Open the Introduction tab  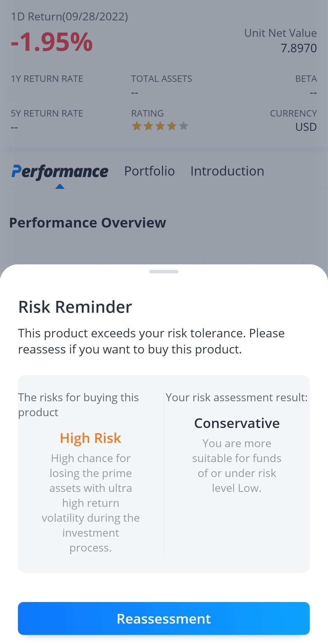coord(227,171)
